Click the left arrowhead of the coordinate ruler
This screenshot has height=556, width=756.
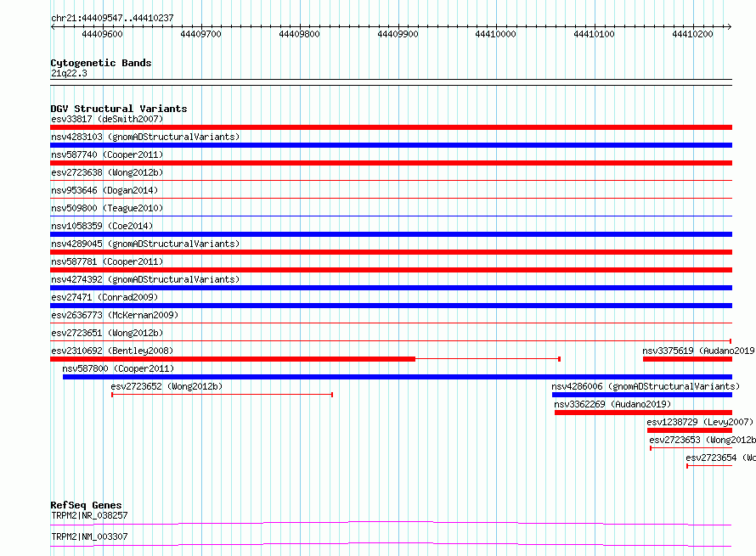(53, 26)
